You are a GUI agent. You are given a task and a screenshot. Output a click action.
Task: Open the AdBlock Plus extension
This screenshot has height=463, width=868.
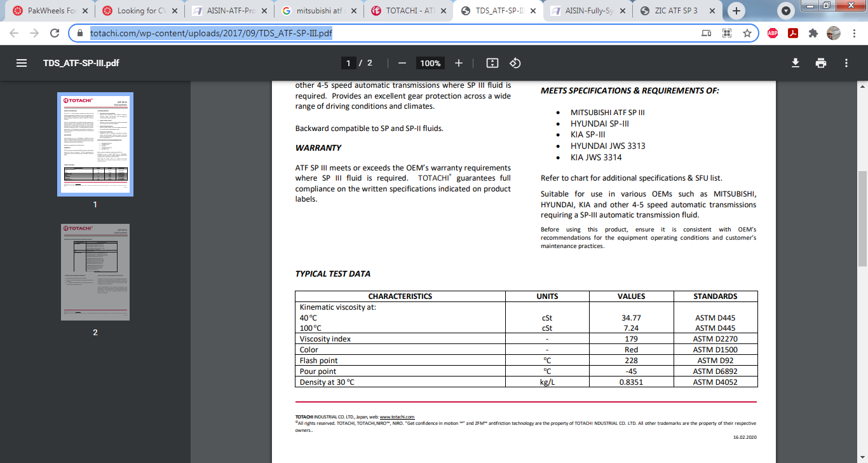(x=773, y=33)
